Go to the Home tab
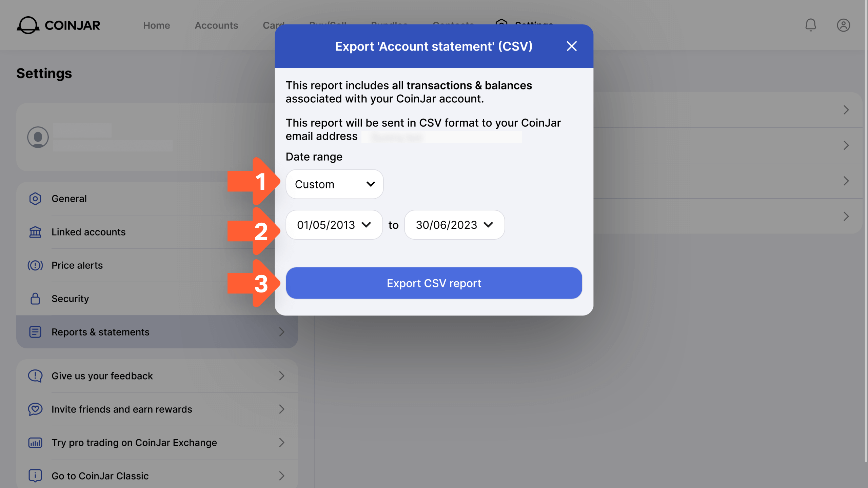This screenshot has width=868, height=488. click(156, 25)
